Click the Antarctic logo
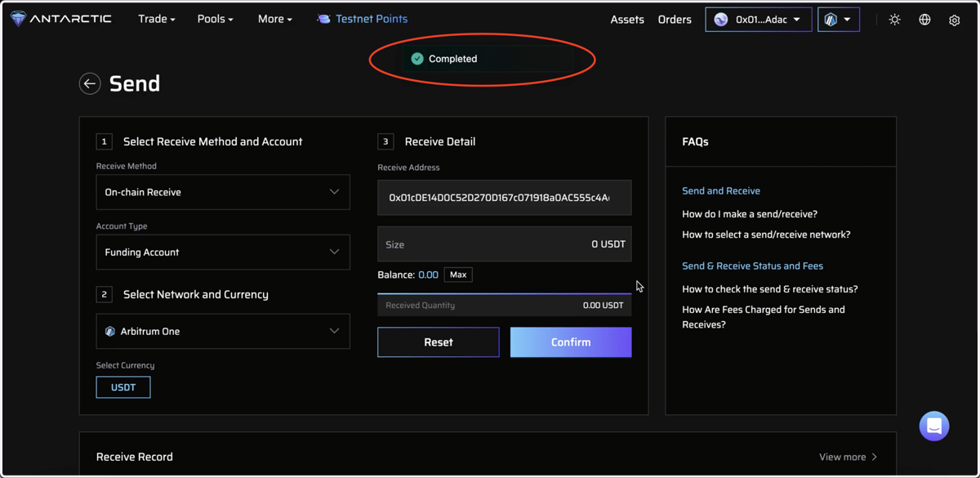This screenshot has height=478, width=980. 60,19
